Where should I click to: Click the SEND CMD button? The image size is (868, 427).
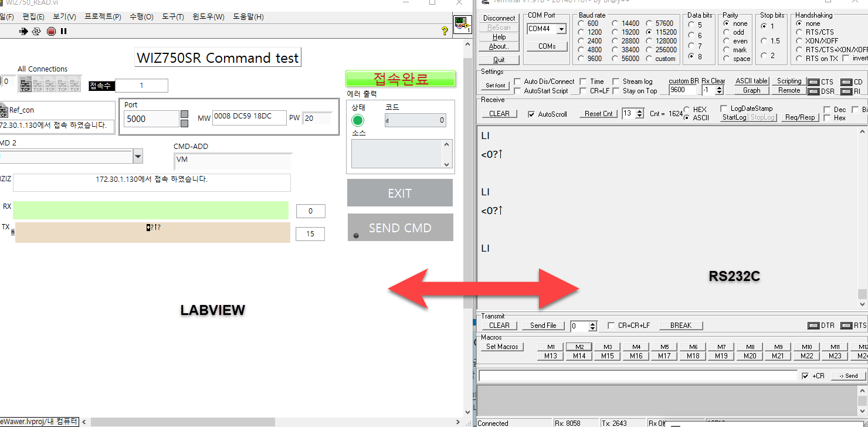tap(401, 228)
